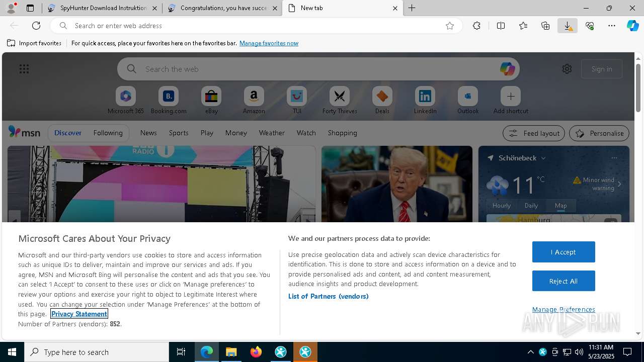
Task: Open the Outlook shortcut
Action: [x=468, y=101]
